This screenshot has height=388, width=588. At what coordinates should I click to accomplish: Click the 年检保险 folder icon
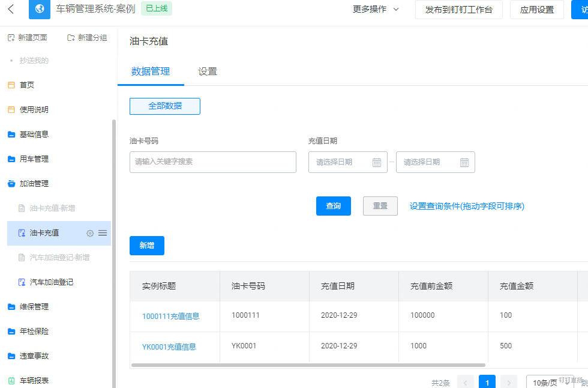coord(11,332)
